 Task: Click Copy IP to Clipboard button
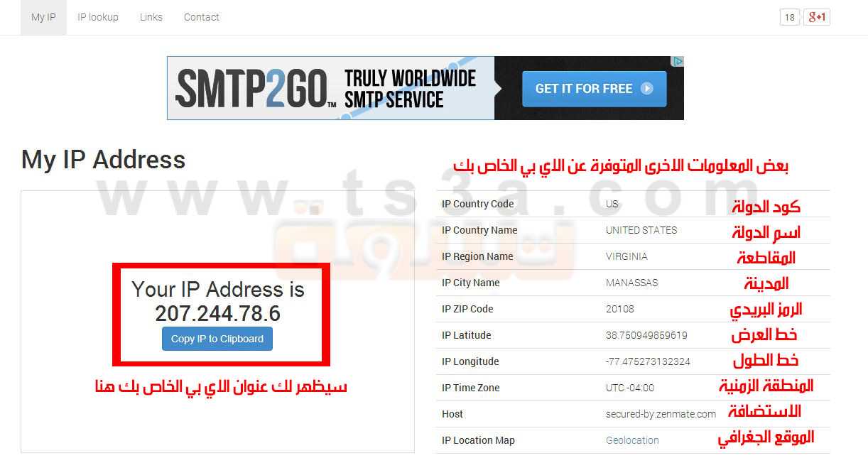[217, 339]
